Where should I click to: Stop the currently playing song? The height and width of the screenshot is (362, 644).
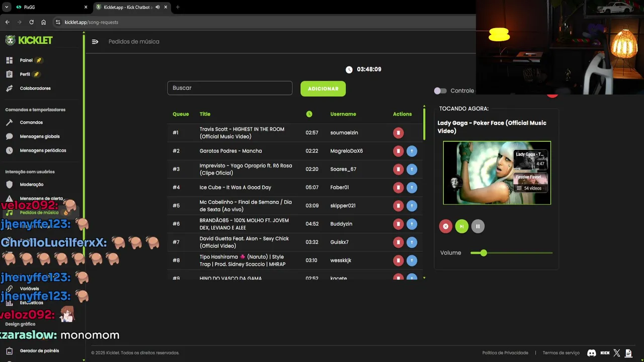445,226
